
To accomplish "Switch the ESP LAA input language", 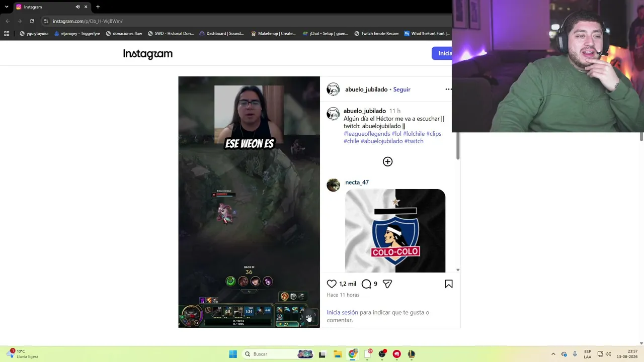I will coord(588,354).
